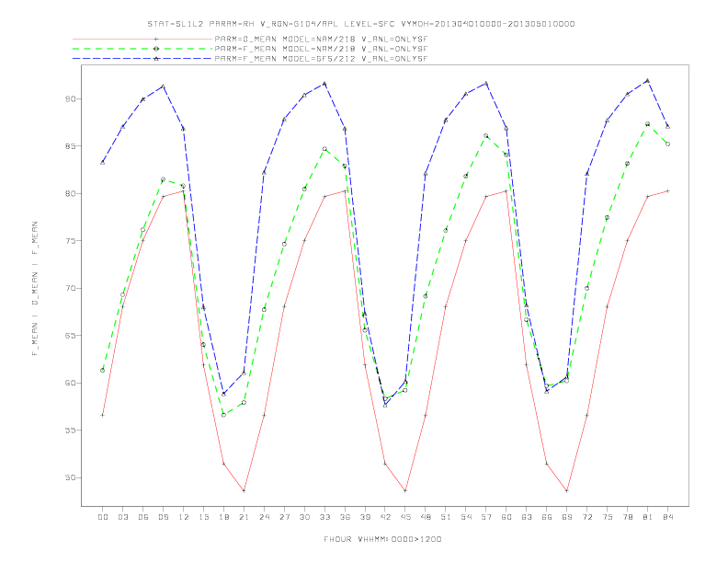The height and width of the screenshot is (563, 728).
Task: Click the x-axis tick label 63
Action: 527,517
